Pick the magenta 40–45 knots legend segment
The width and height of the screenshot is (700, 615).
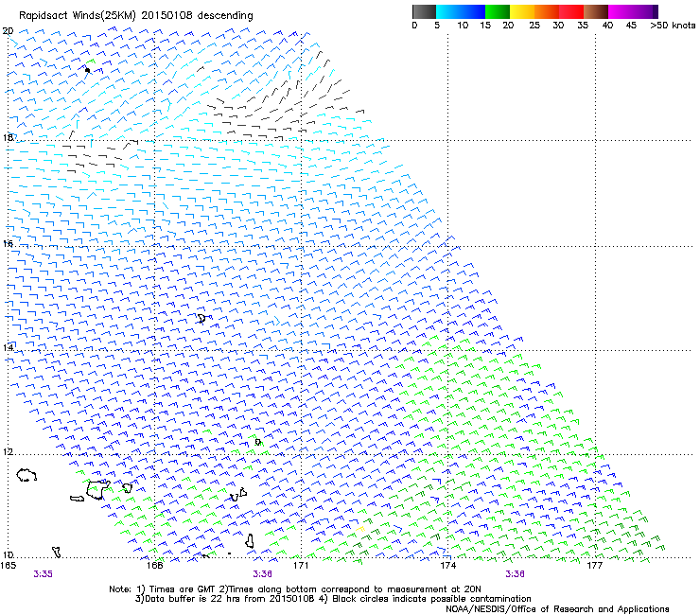[621, 11]
